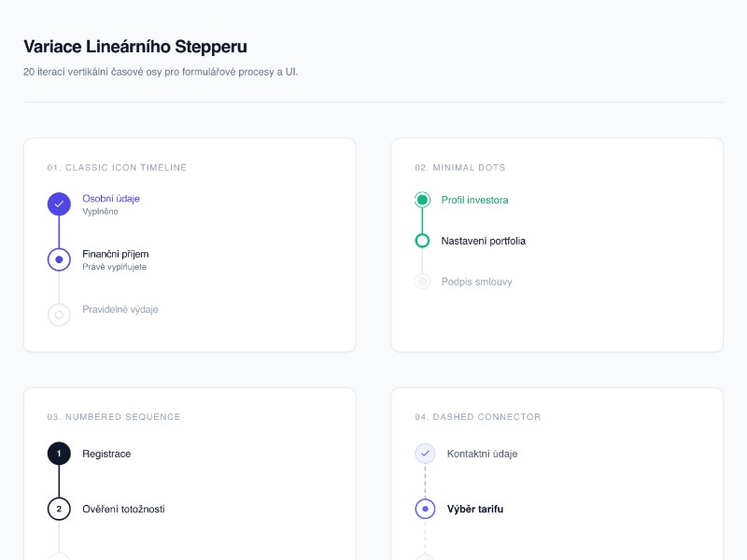Click the inactive circle beside Pravidelné výdaje
The height and width of the screenshot is (560, 747).
pyautogui.click(x=59, y=315)
